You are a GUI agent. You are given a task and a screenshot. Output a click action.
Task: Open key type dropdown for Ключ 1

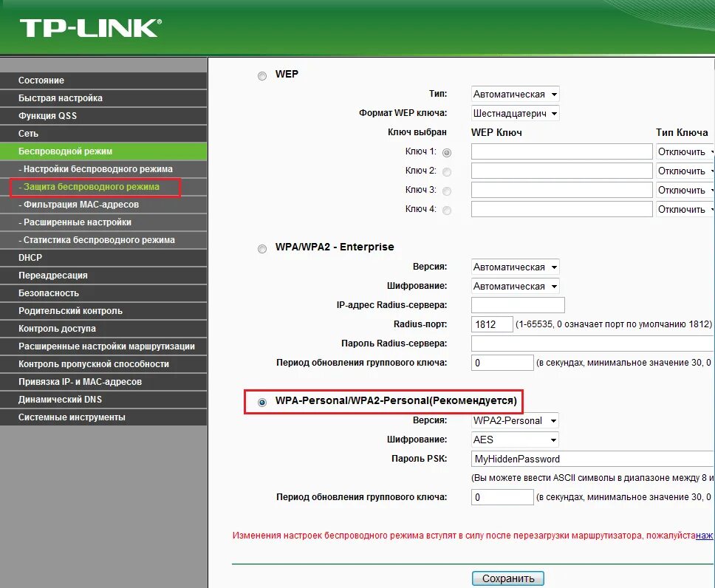click(x=685, y=151)
